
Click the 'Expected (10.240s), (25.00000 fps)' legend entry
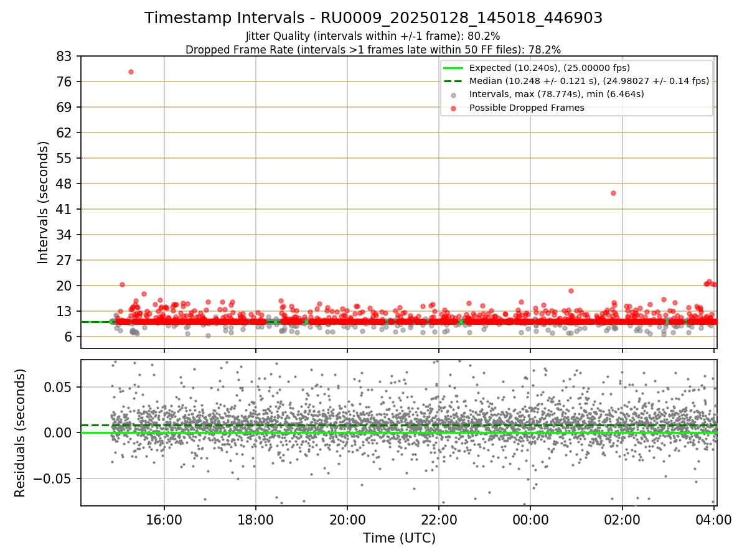click(550, 68)
